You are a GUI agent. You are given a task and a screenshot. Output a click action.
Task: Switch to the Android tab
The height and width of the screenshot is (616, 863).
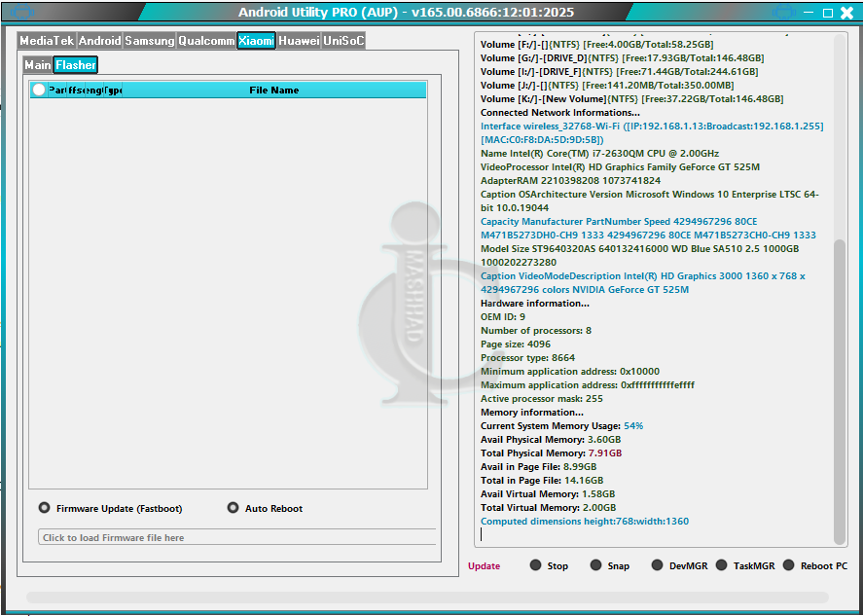99,41
